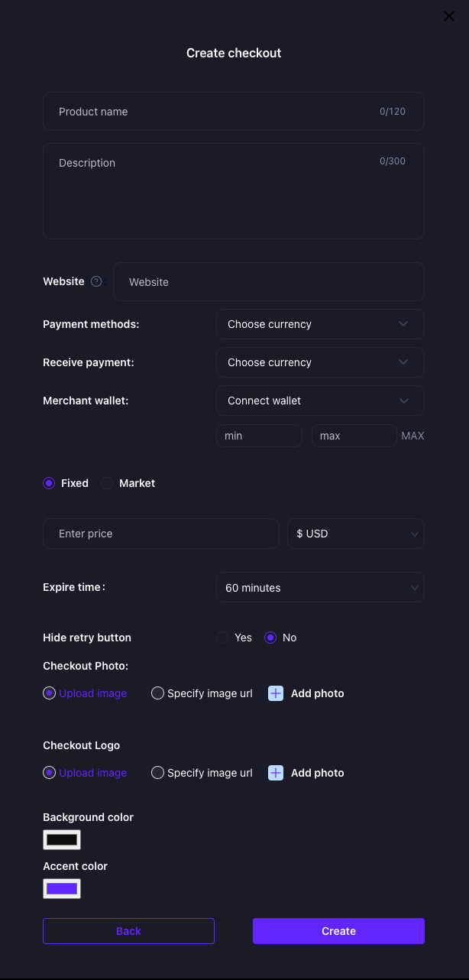This screenshot has width=469, height=980.
Task: Click the Website help question-mark icon
Action: click(x=96, y=281)
